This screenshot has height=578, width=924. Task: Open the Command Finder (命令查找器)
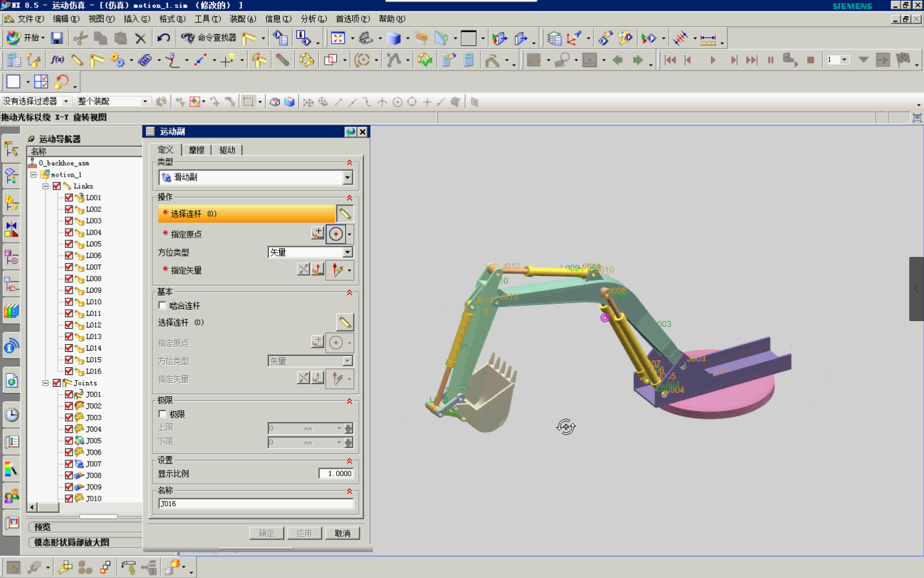pos(209,38)
